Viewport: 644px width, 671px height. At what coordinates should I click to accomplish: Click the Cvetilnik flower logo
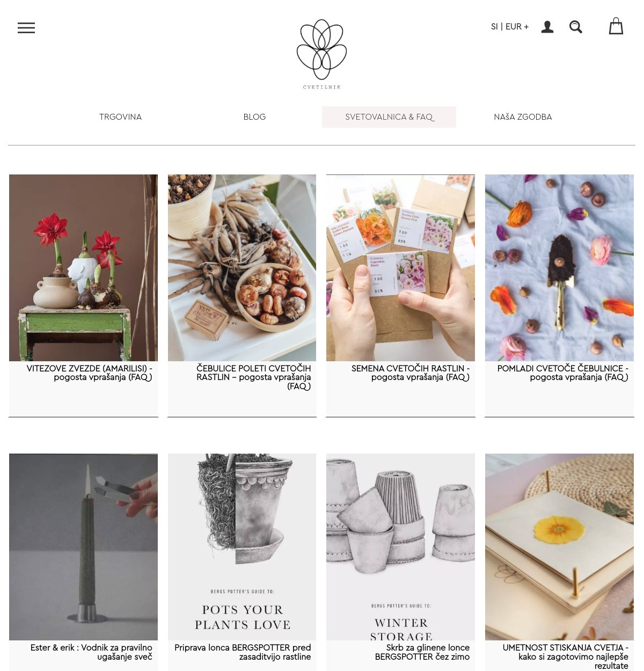click(x=322, y=54)
